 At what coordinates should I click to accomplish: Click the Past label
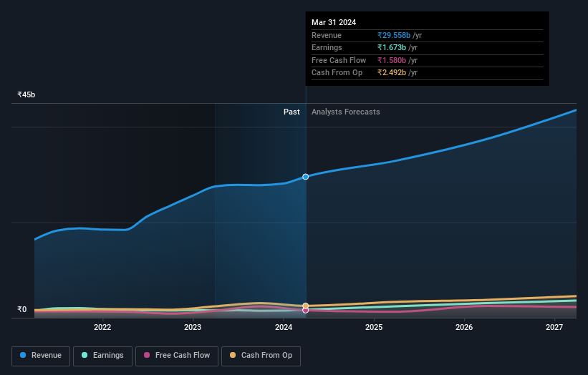click(291, 112)
